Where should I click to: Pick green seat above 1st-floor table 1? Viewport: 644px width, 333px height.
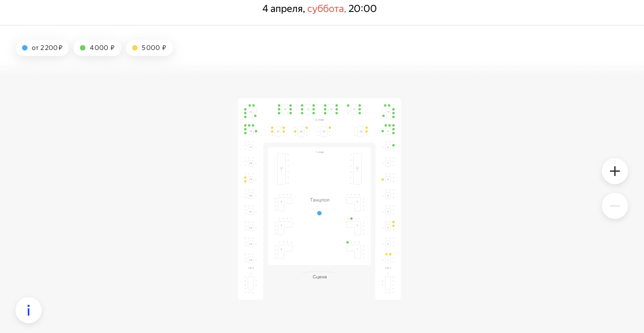(x=348, y=242)
